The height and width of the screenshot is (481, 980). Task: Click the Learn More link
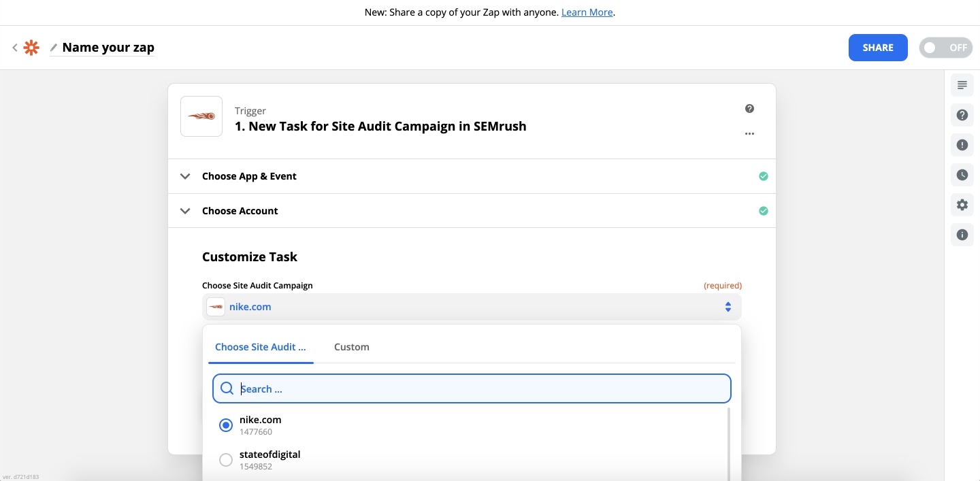[x=587, y=12]
